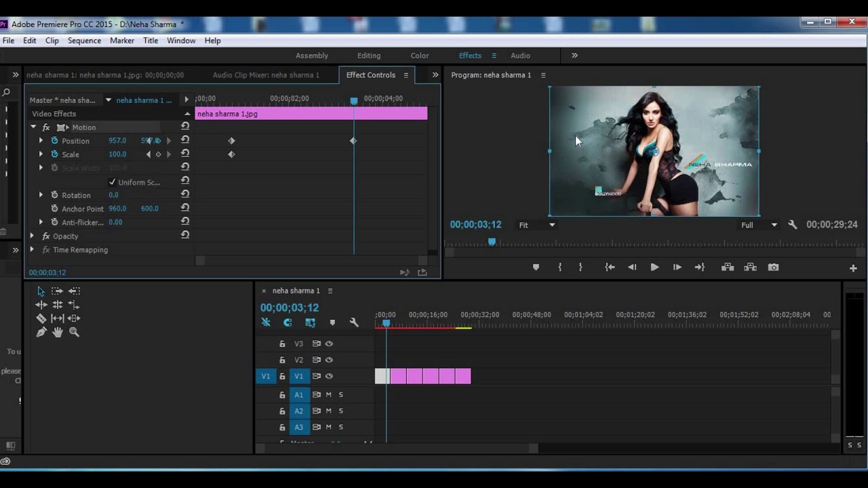Hide the V2 track output eye

[x=329, y=360]
